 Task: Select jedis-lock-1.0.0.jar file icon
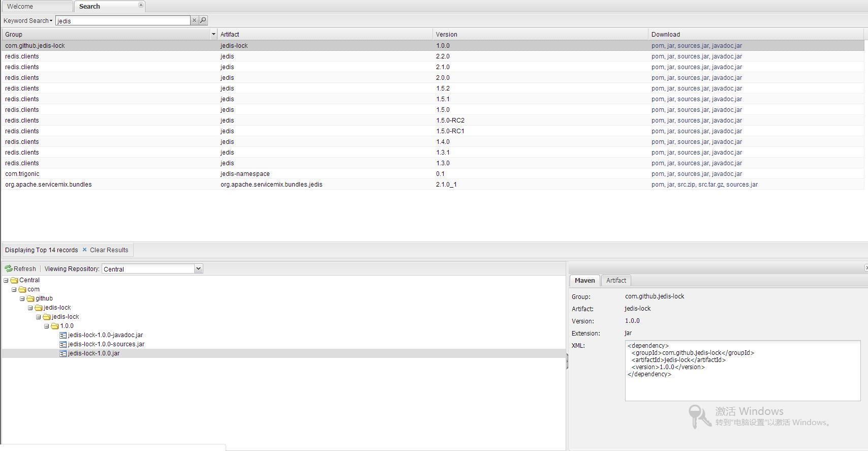[63, 353]
